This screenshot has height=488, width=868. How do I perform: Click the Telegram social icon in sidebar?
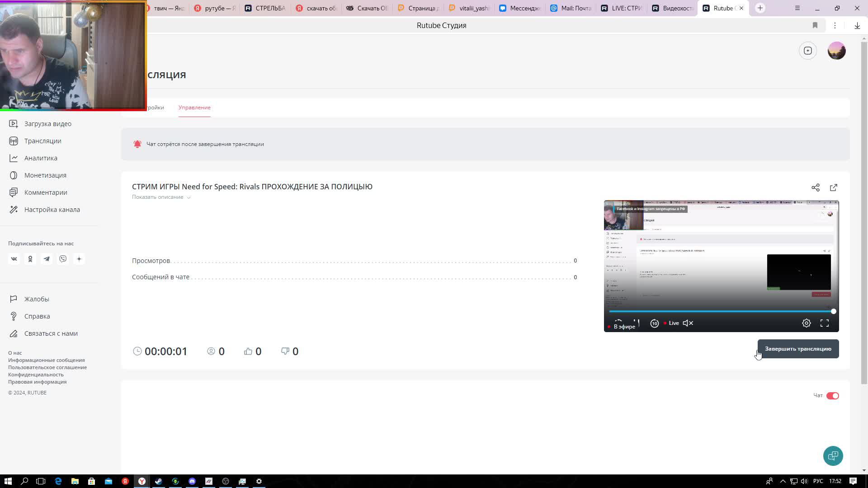tap(47, 259)
